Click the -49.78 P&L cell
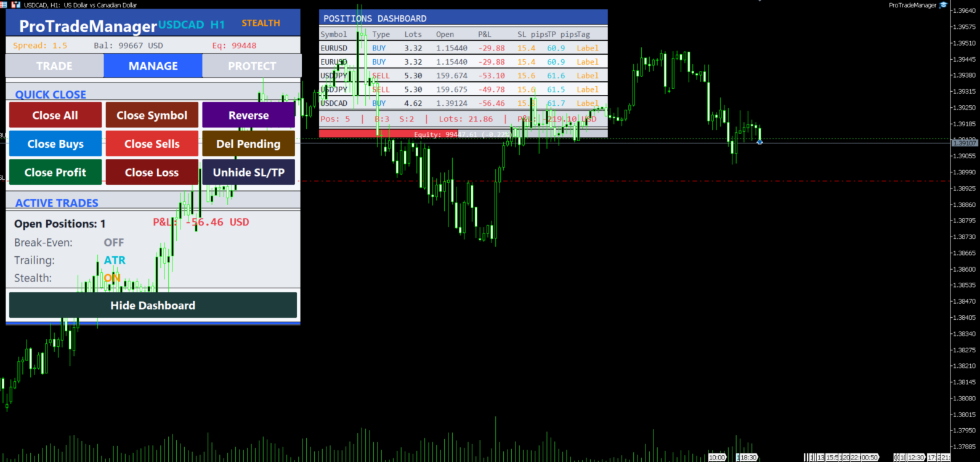Image resolution: width=980 pixels, height=462 pixels. click(492, 89)
